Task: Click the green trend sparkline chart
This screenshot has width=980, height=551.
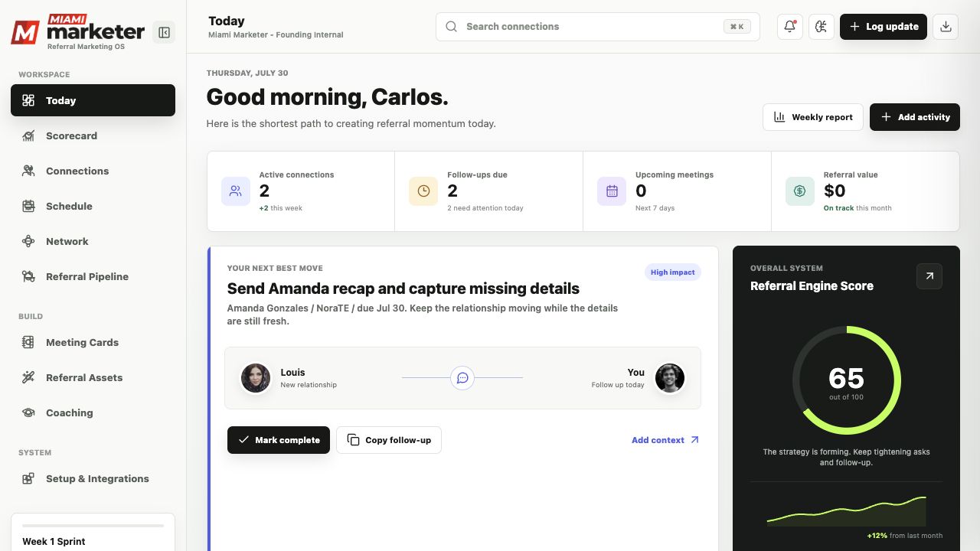Action: tap(846, 511)
